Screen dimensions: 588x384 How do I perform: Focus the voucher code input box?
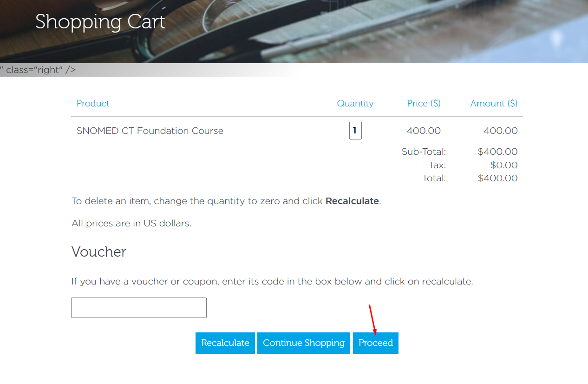139,308
